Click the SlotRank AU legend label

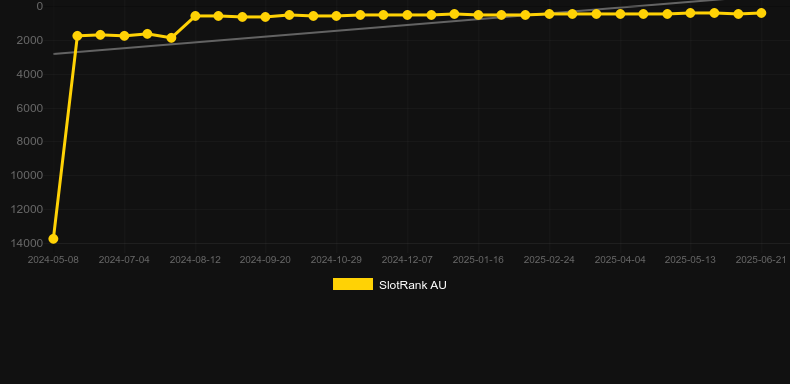413,285
